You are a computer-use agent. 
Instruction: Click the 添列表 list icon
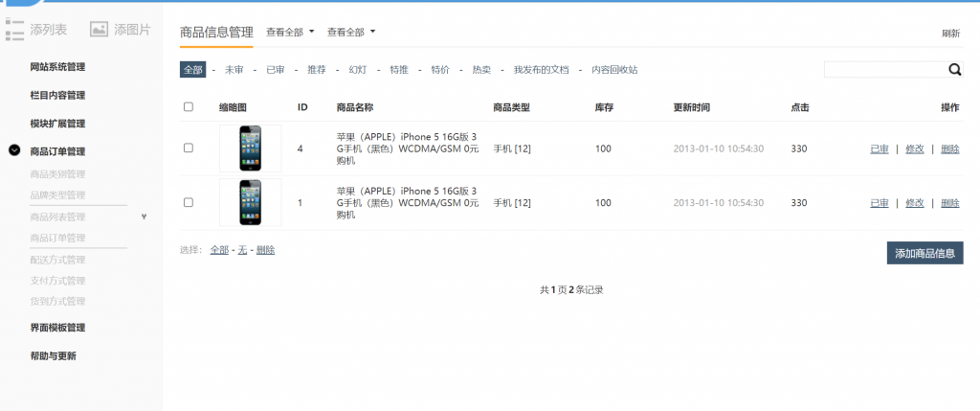click(13, 30)
